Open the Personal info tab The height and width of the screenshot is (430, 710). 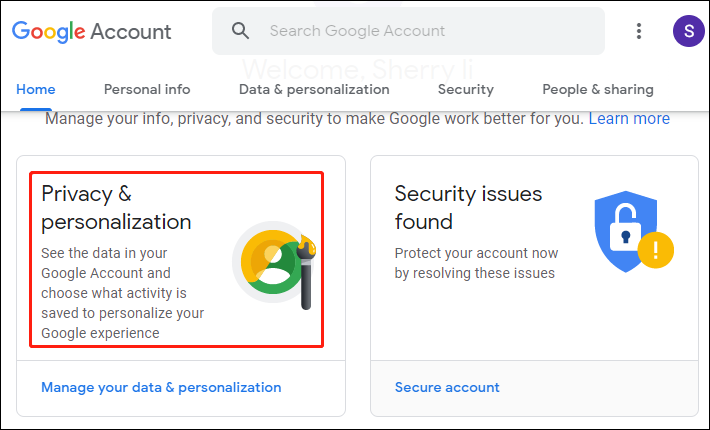point(147,90)
